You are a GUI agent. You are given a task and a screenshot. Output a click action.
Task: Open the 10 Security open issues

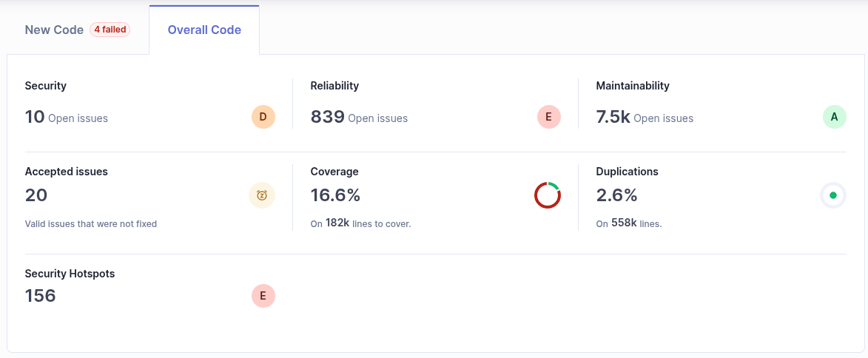pyautogui.click(x=34, y=117)
